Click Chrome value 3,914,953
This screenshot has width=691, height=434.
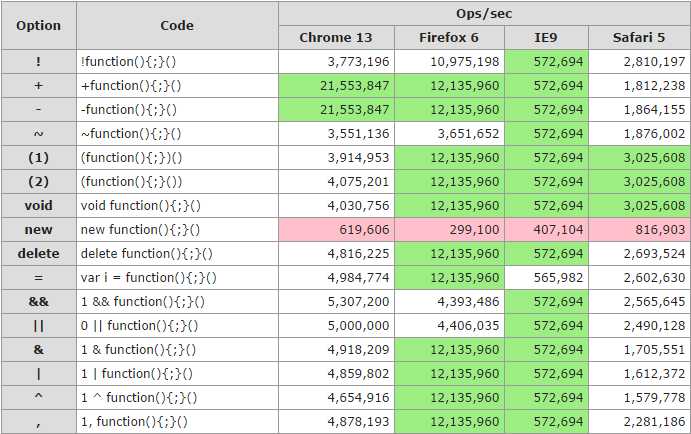336,158
